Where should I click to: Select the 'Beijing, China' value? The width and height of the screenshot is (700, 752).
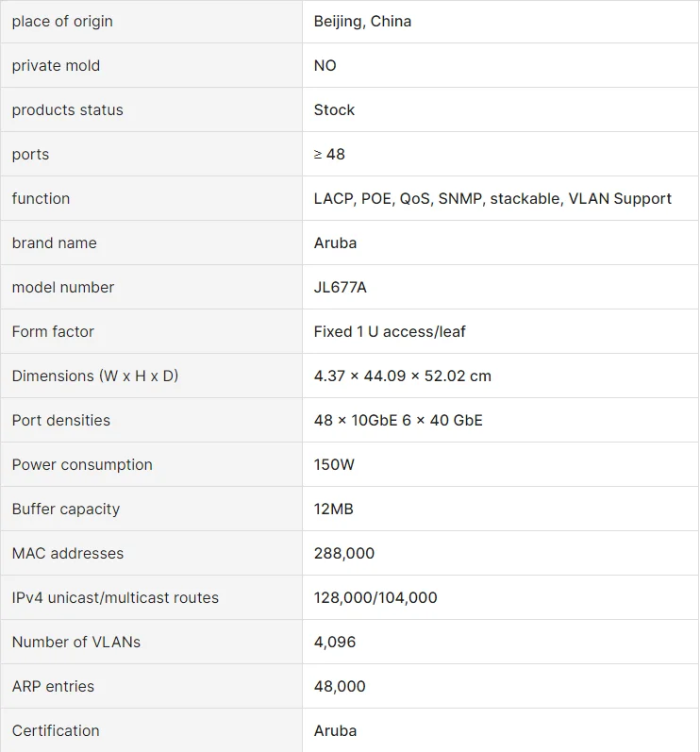[x=362, y=21]
